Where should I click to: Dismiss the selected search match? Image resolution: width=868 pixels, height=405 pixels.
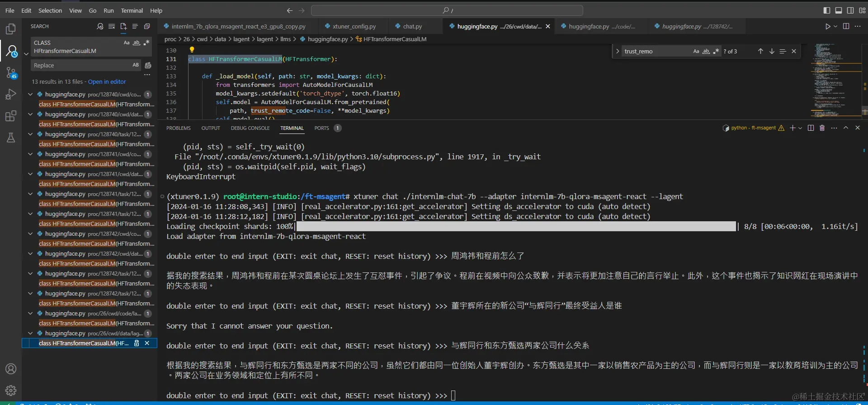tap(147, 343)
